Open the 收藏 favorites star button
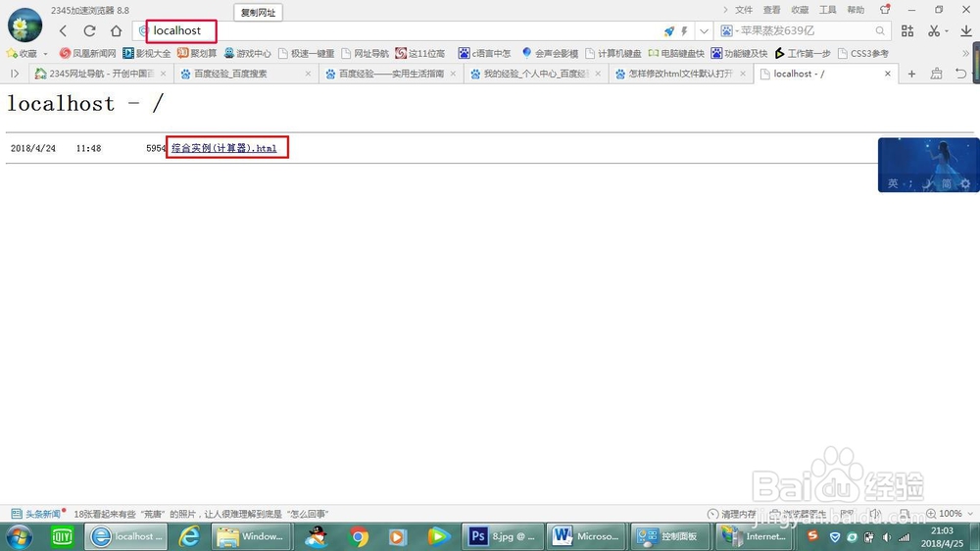This screenshot has height=551, width=980. (22, 53)
